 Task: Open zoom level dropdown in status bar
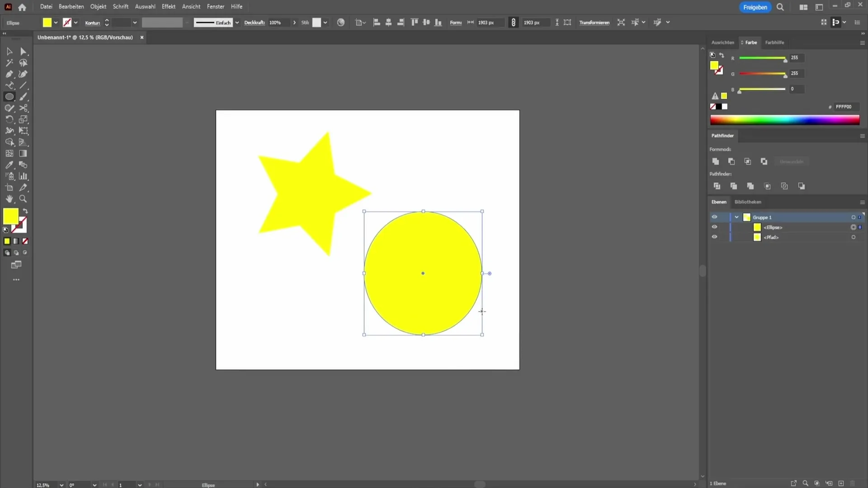tap(61, 485)
